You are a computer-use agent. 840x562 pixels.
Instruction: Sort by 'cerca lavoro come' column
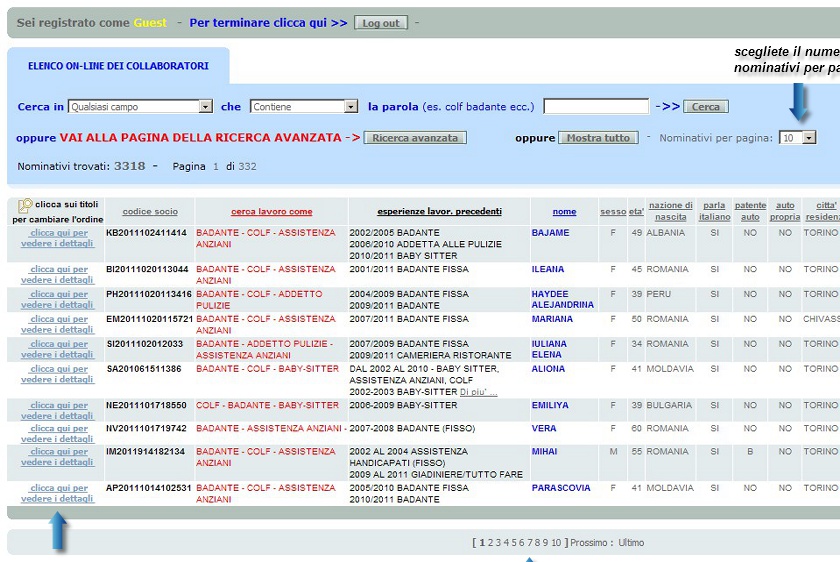click(x=272, y=212)
